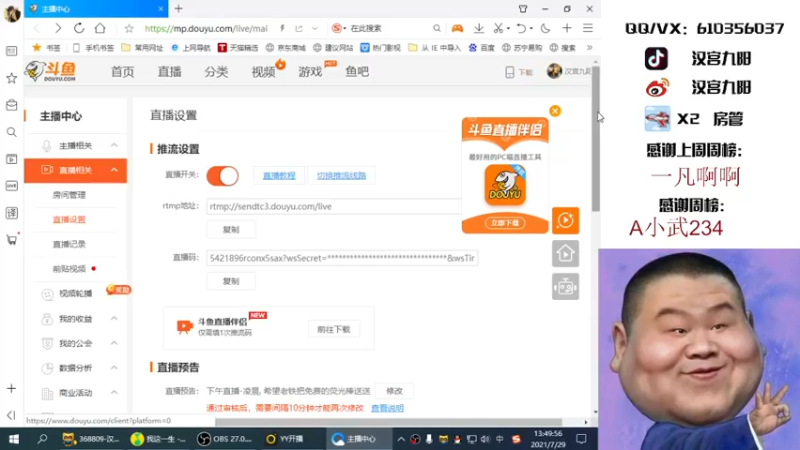Screen dimensions: 800x450
Task: Open Windows Start menu
Action: (14, 439)
